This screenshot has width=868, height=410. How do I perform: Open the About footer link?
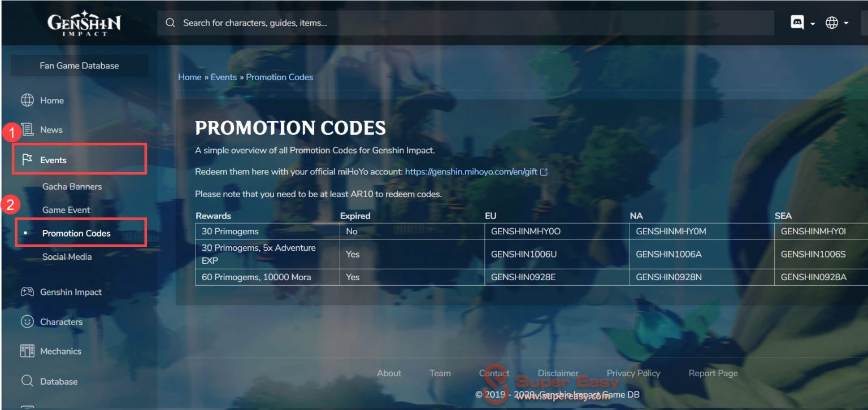tap(389, 373)
